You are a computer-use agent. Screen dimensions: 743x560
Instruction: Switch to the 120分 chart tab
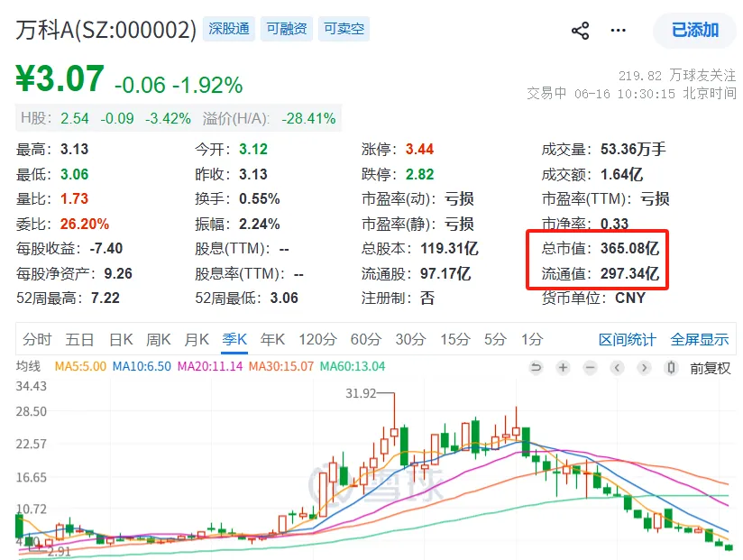pos(317,339)
